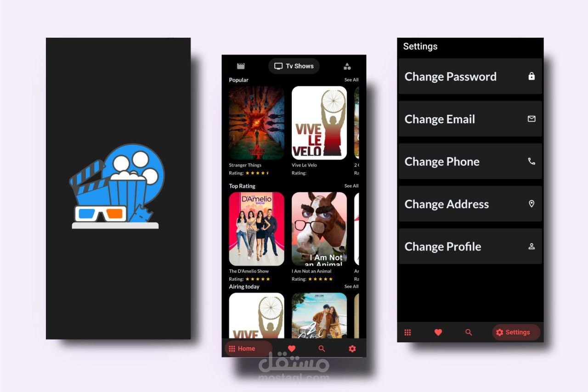Select the Tv Shows tab
This screenshot has height=392, width=588.
pyautogui.click(x=294, y=66)
